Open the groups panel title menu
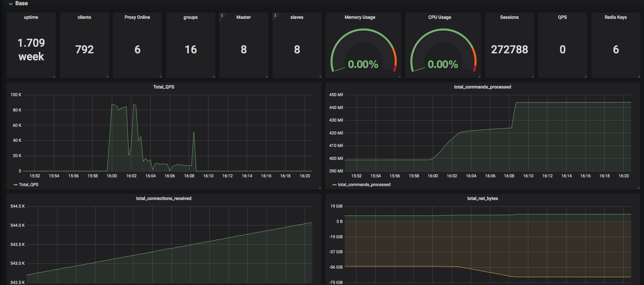Viewport: 644px width, 285px height. coord(191,17)
